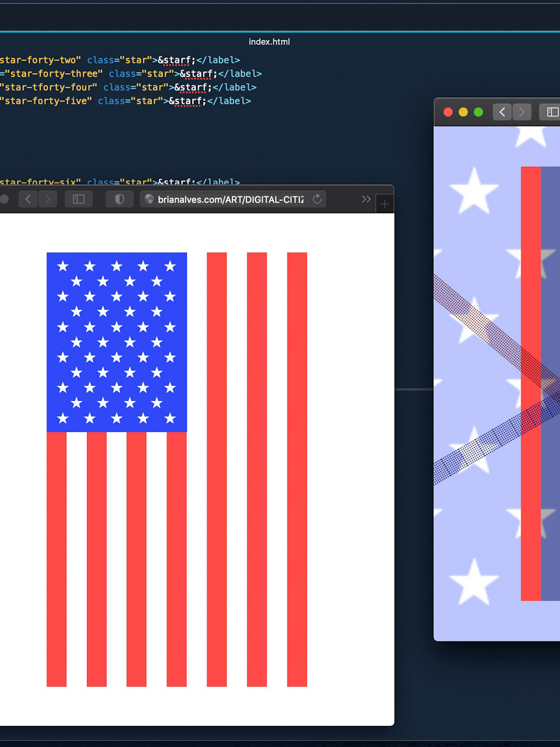Go forward in the right Safari window

522,112
